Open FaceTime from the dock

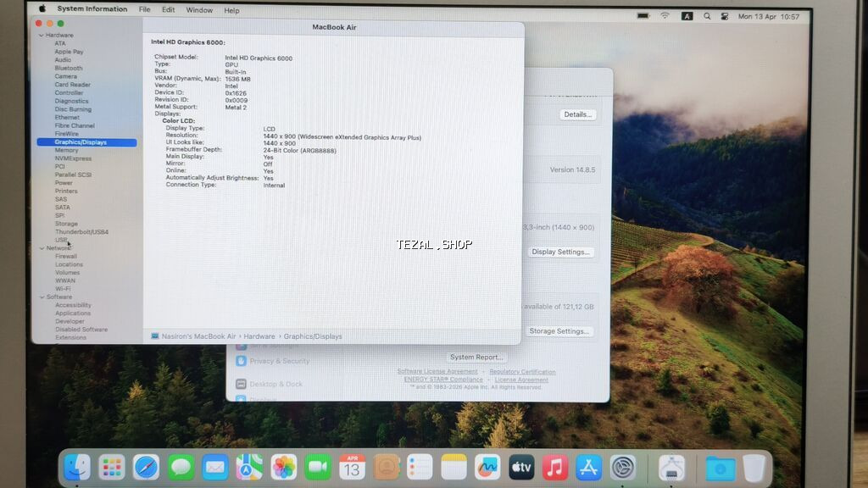click(318, 467)
